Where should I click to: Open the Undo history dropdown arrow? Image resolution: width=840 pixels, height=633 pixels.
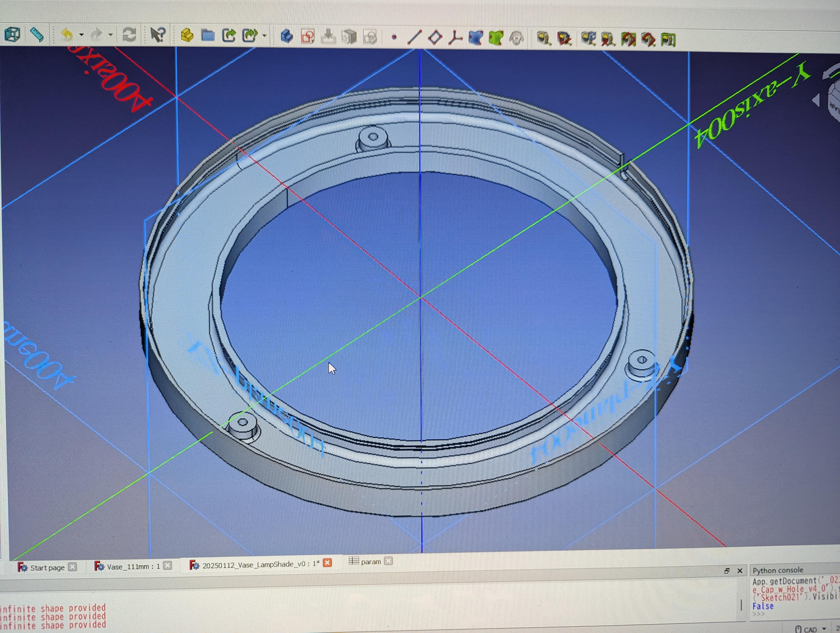tap(81, 35)
